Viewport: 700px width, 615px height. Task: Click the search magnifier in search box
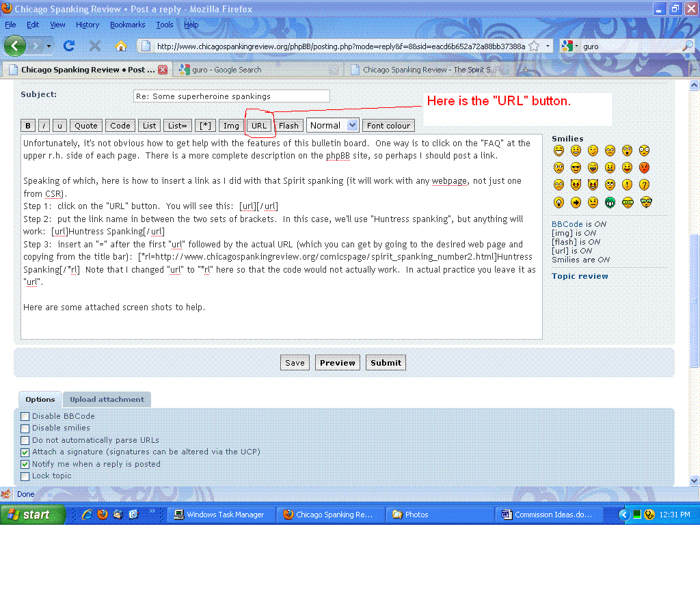pos(688,46)
